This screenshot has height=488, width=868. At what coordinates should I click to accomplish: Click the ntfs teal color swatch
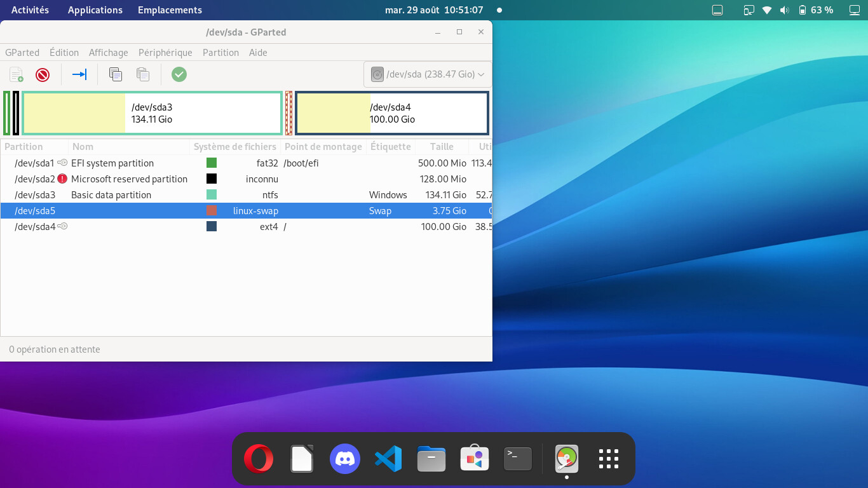212,195
